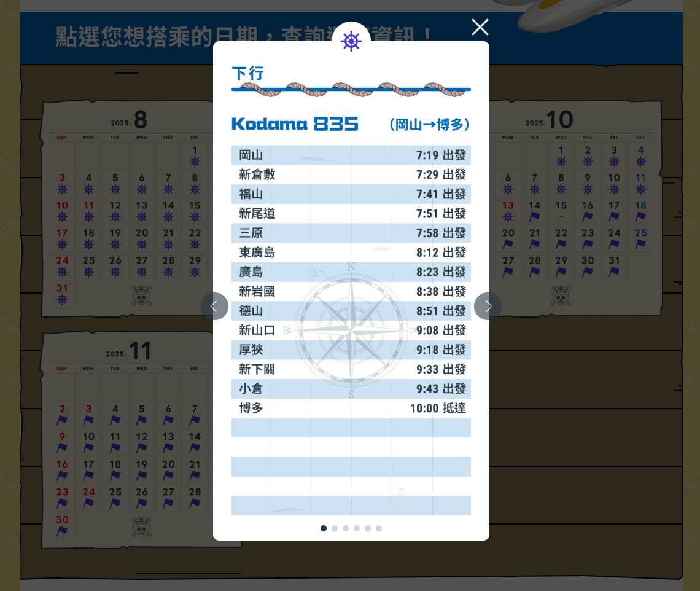Click the 新下關 9:33 departure row
Image resolution: width=700 pixels, height=591 pixels.
(x=351, y=369)
